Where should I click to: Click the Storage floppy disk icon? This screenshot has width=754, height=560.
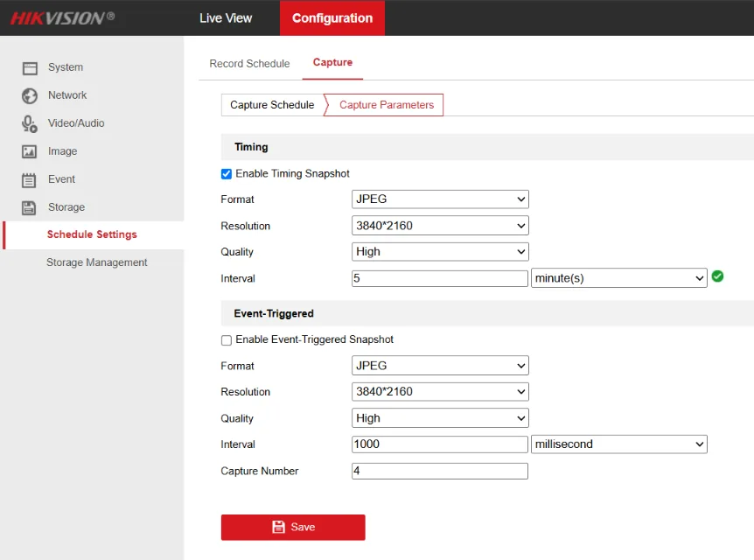click(x=29, y=208)
